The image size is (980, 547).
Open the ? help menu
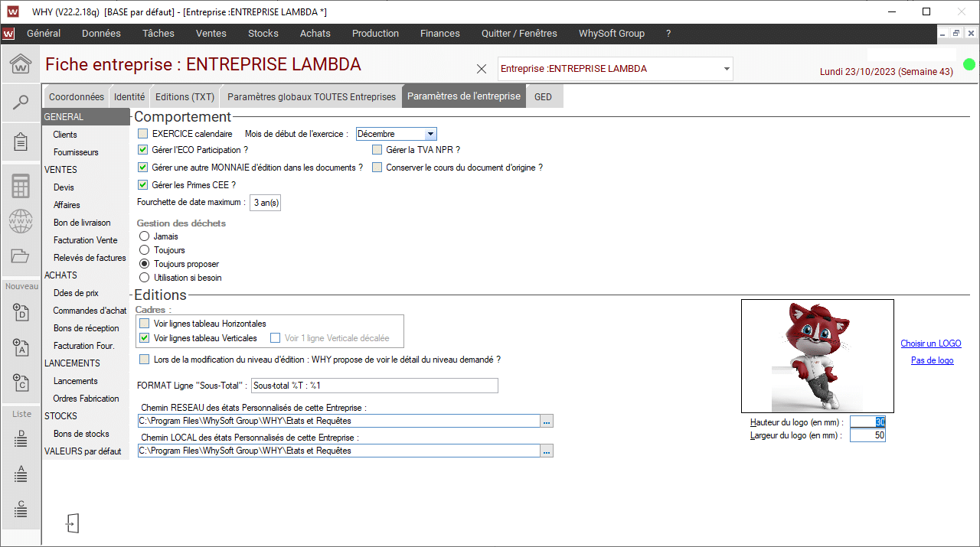[668, 34]
